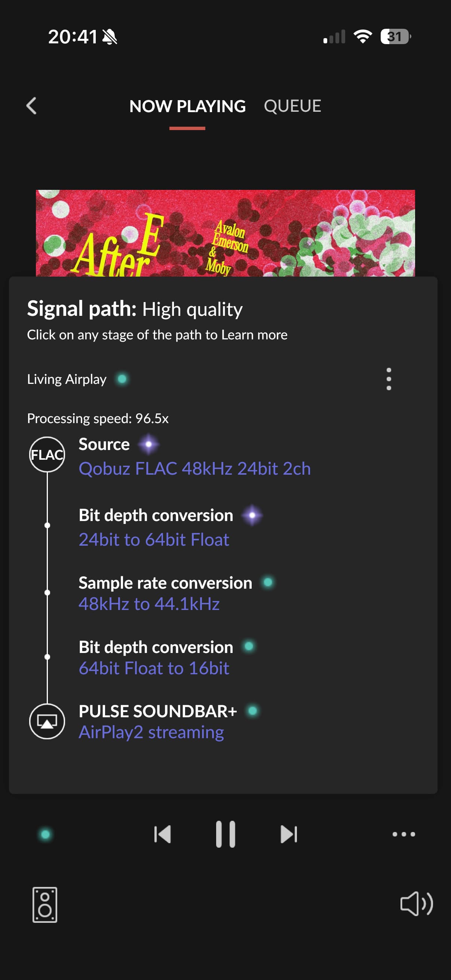451x980 pixels.
Task: Tap the star next to Bit depth conversion
Action: (x=252, y=515)
